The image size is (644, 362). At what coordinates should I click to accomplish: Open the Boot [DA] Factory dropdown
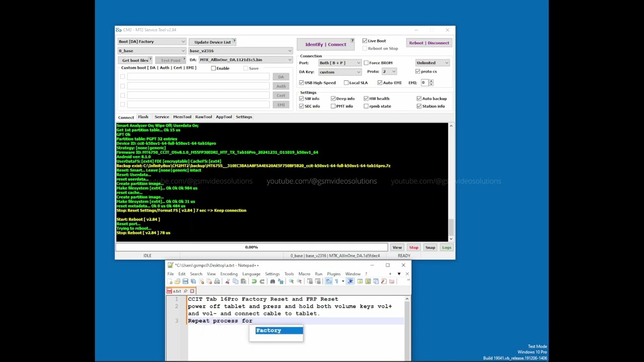coord(151,42)
